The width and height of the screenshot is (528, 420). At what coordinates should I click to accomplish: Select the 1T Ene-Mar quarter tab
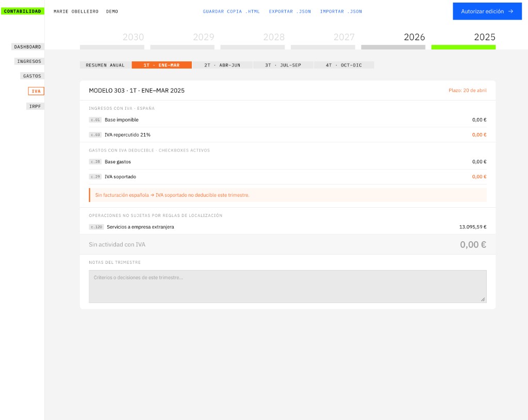(161, 65)
